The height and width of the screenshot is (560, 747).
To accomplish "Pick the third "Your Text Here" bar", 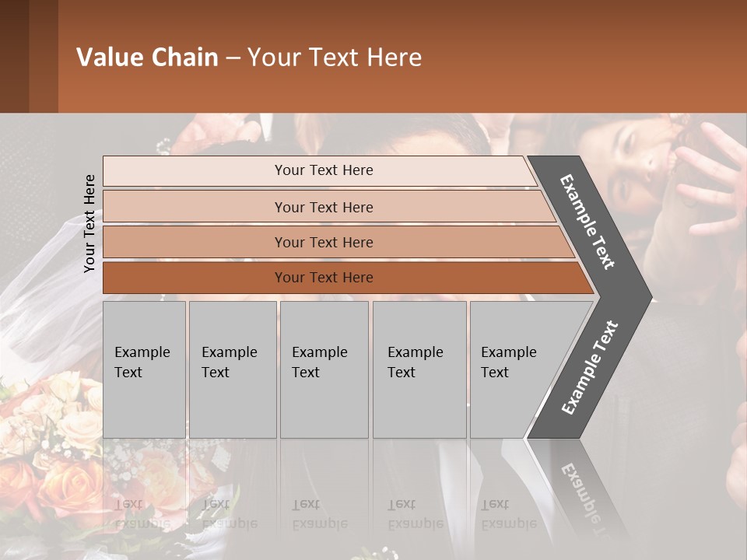I will click(x=324, y=242).
